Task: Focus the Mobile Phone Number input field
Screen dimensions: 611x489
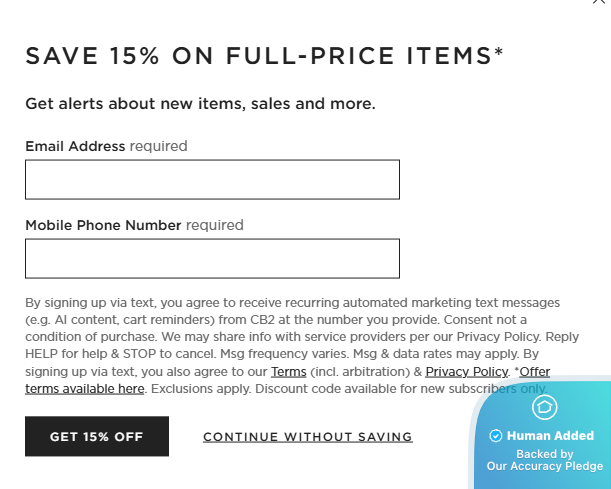Action: (212, 259)
